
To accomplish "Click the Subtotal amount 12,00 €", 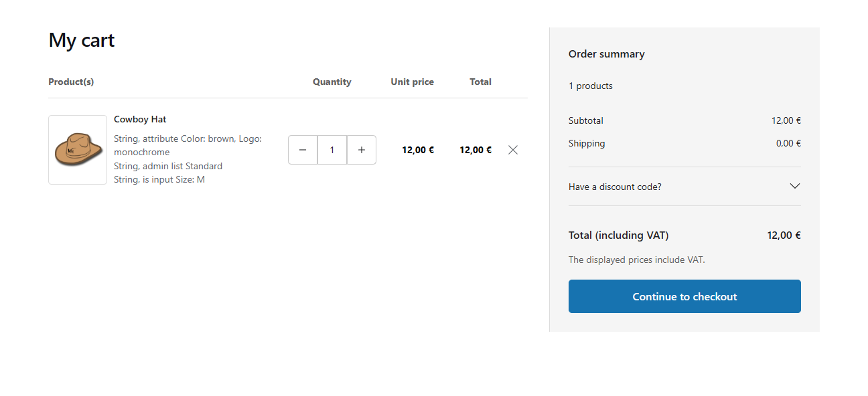I will coord(786,120).
